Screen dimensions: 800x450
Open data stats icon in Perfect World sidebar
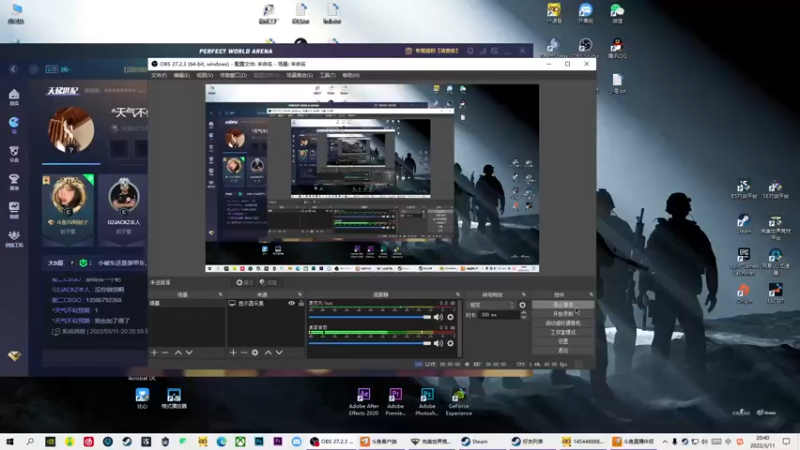click(x=14, y=209)
